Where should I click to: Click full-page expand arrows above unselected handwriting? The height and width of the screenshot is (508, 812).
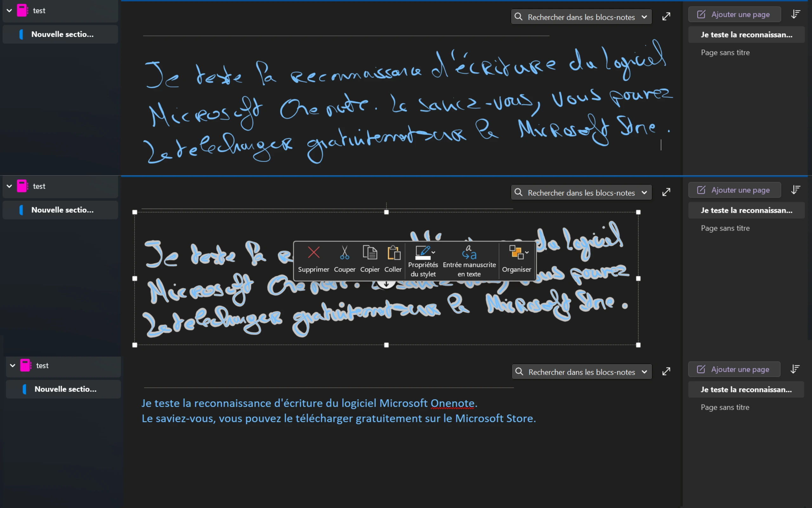666,17
